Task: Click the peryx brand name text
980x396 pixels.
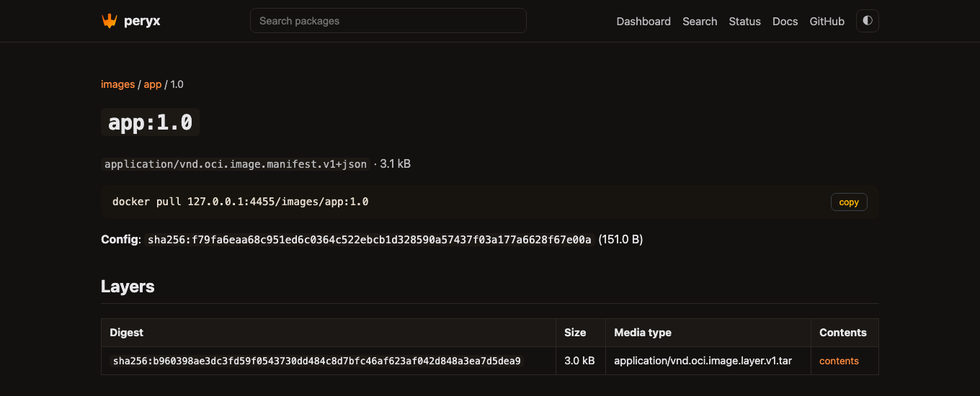Action: [x=141, y=21]
